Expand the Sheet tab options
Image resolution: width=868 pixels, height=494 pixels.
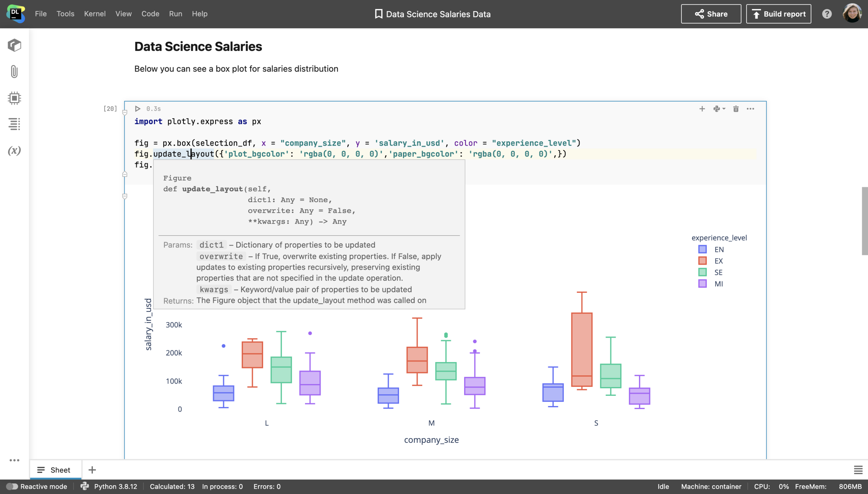click(x=41, y=470)
